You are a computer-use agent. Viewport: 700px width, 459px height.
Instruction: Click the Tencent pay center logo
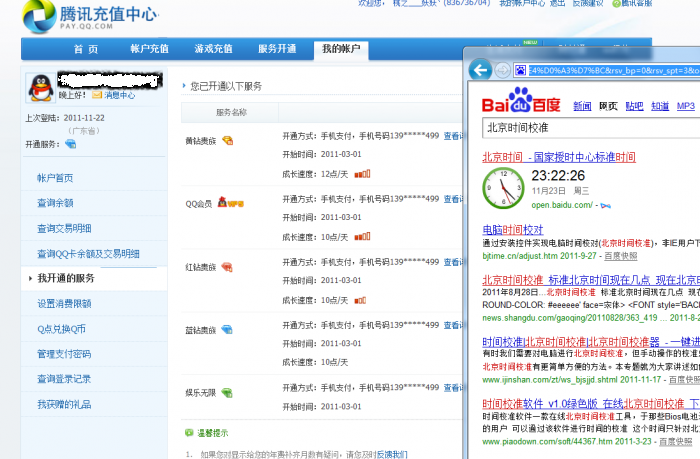click(x=91, y=17)
